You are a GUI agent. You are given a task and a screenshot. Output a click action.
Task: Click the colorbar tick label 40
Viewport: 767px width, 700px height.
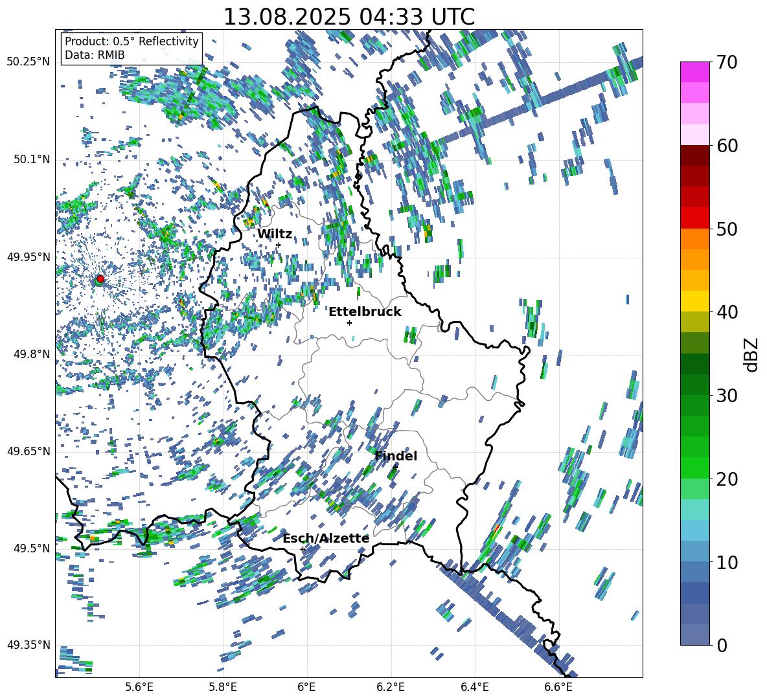(727, 312)
